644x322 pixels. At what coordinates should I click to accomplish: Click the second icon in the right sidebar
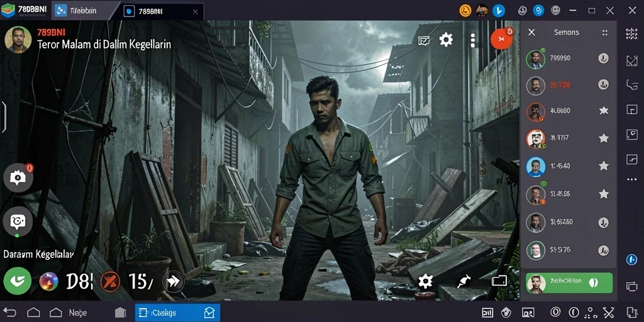631,61
